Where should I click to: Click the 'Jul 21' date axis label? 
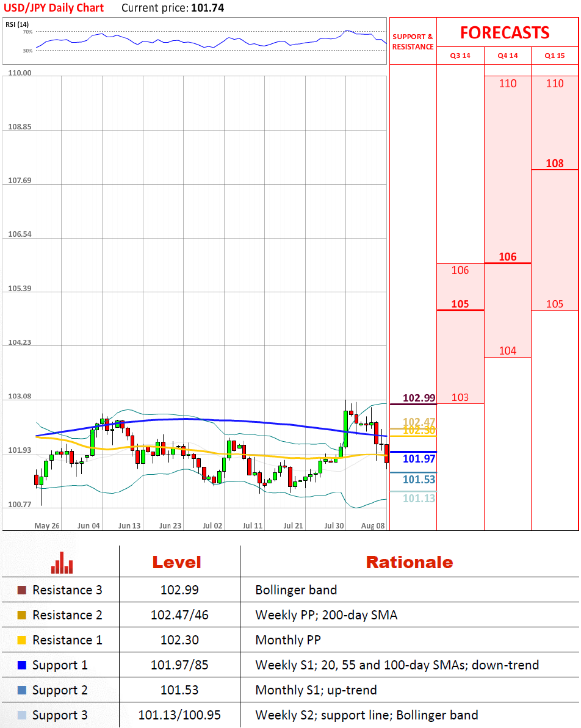tap(293, 526)
